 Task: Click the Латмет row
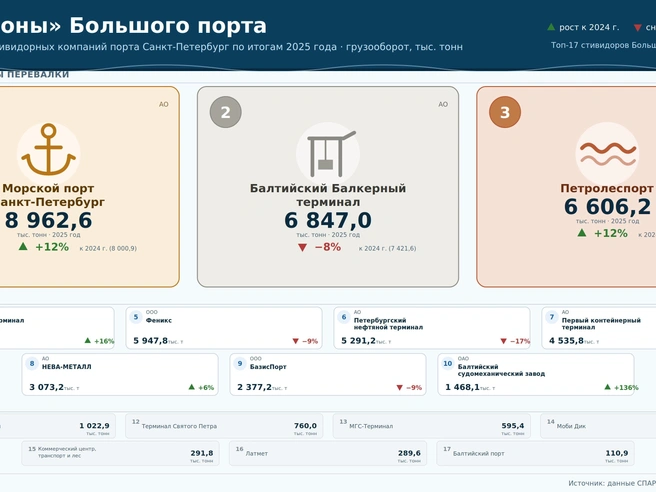pos(328,453)
